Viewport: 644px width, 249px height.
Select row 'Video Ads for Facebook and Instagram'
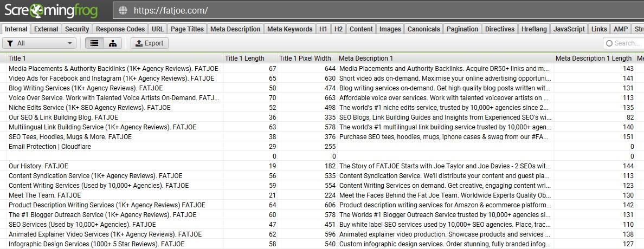coord(111,78)
